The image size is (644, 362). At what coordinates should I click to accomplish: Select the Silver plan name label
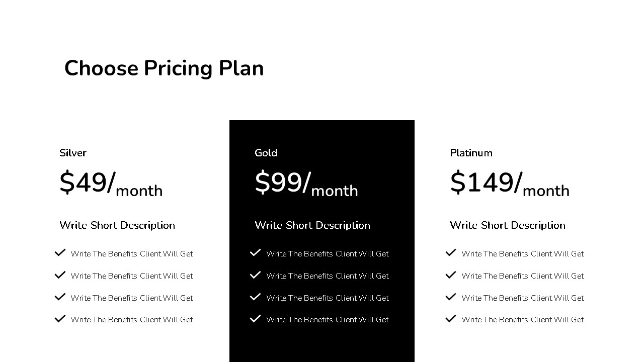(x=73, y=153)
